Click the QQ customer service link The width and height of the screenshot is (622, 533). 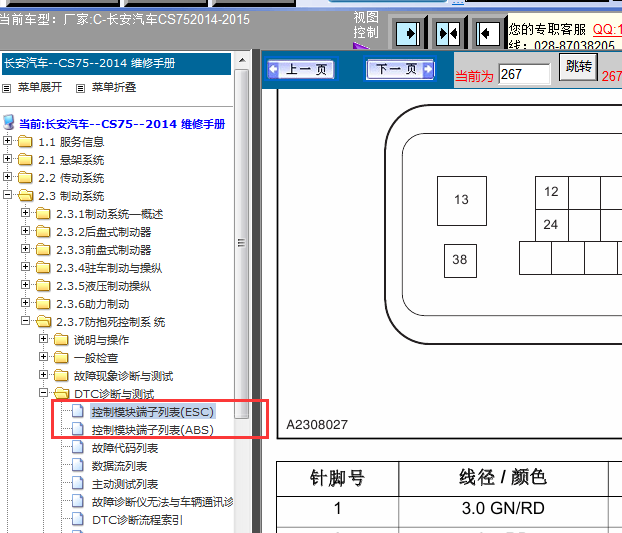(x=607, y=29)
